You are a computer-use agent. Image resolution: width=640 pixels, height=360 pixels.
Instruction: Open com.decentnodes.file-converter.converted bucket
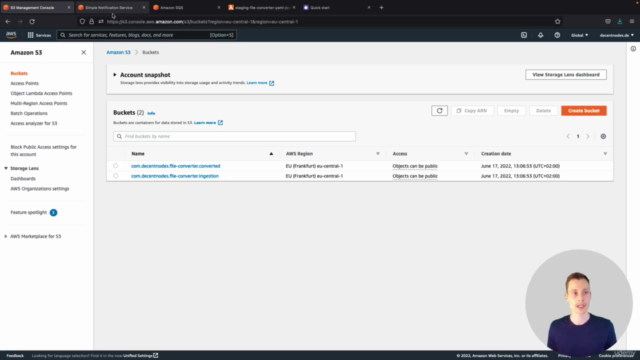[176, 166]
